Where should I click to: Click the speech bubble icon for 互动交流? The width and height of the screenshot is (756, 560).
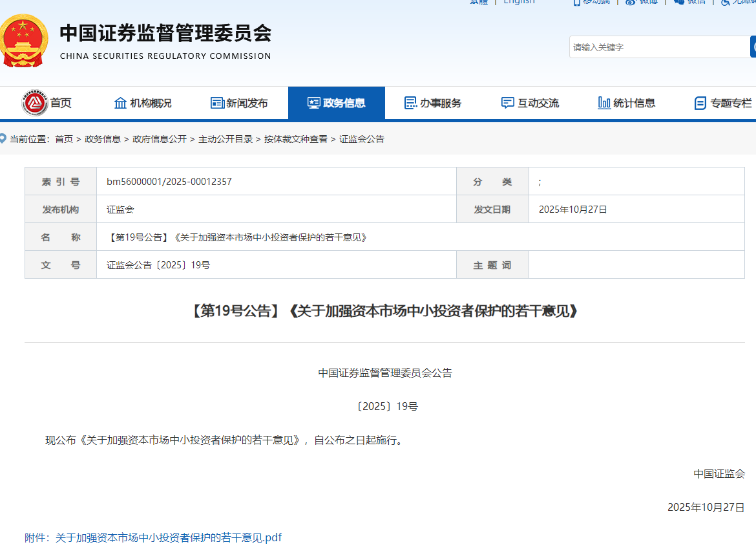pos(508,103)
